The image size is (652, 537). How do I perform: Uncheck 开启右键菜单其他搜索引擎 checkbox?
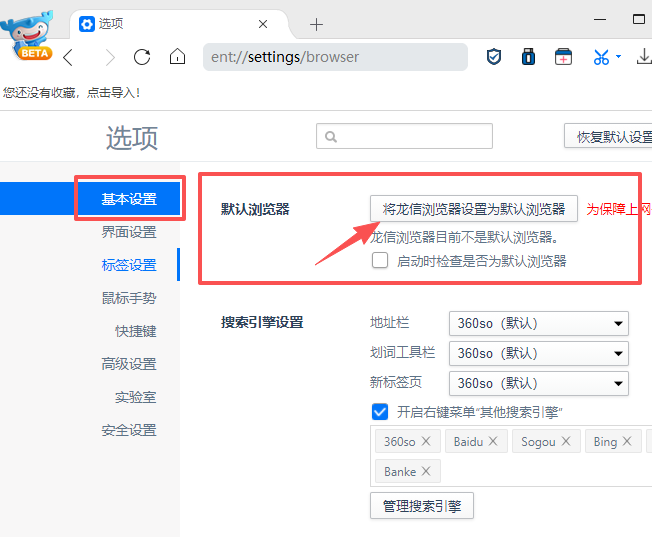point(380,412)
